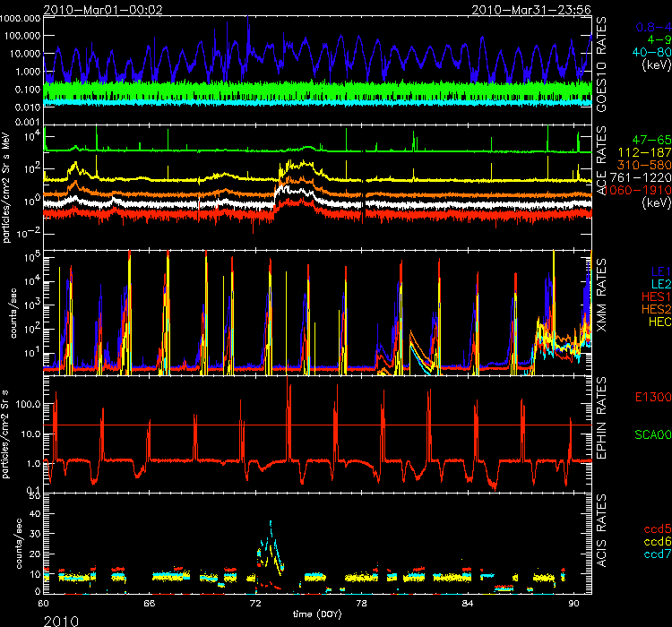Click the GOES y-axis value 0.001
Viewport: 672px width, 627px height.
[28, 122]
